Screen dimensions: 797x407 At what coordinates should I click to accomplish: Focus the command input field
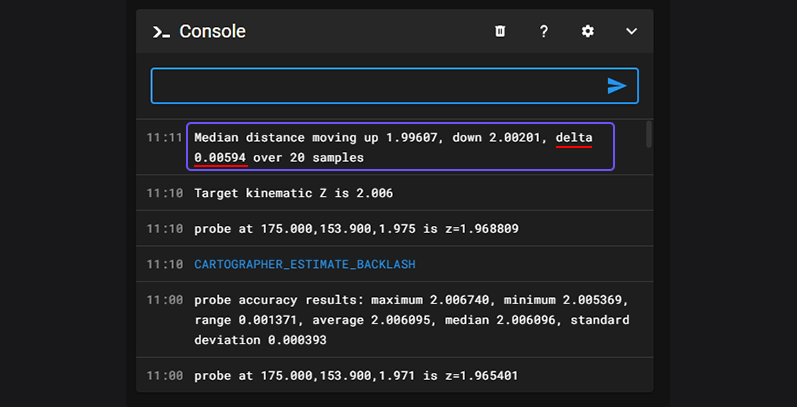coord(375,86)
